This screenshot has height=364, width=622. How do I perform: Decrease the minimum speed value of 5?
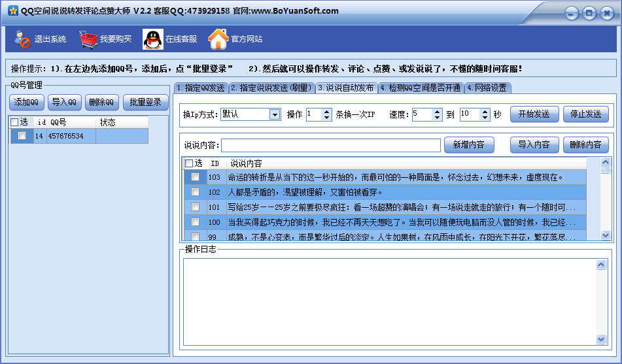[437, 118]
